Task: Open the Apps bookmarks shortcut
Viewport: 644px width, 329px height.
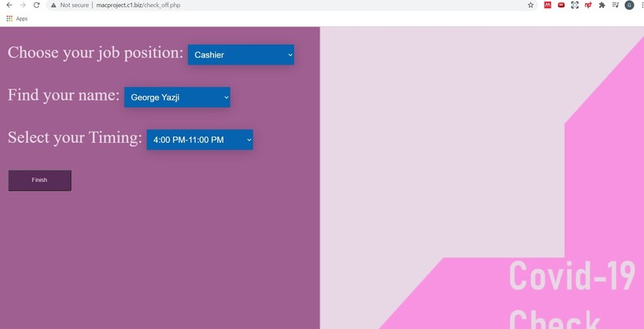Action: (17, 18)
